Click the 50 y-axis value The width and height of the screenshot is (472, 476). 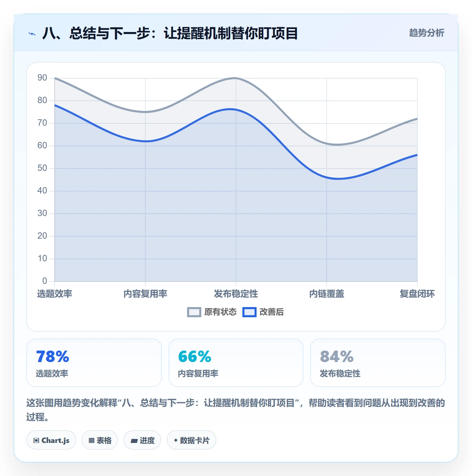pyautogui.click(x=42, y=168)
